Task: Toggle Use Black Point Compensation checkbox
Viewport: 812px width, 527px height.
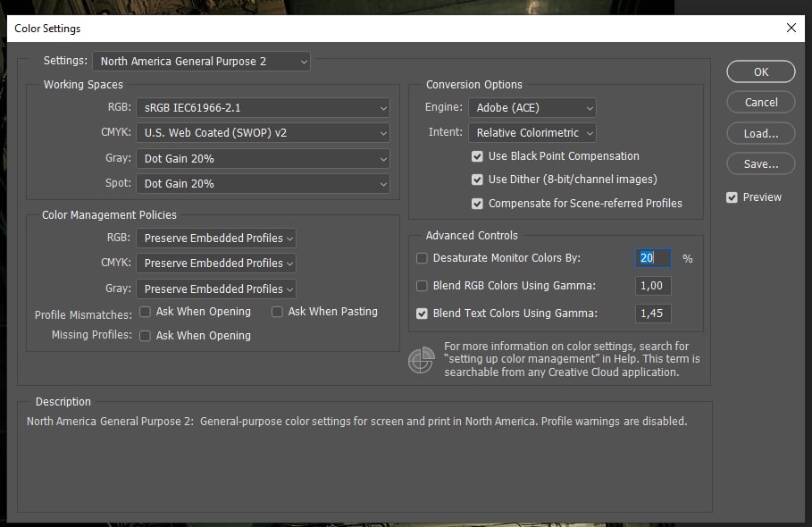Action: [477, 156]
